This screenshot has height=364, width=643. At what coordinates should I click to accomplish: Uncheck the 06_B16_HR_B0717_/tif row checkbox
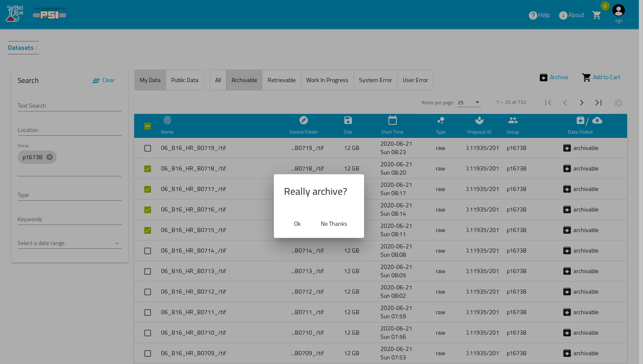148,189
